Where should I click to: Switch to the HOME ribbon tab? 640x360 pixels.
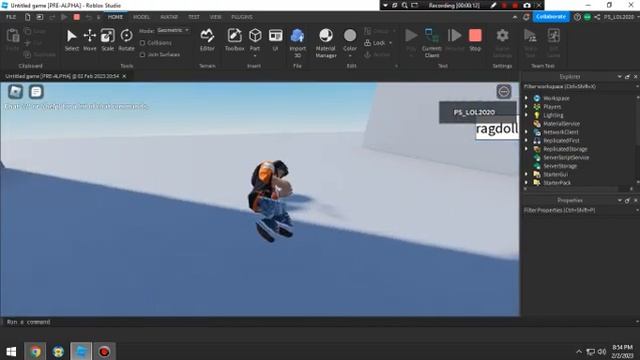pos(115,17)
